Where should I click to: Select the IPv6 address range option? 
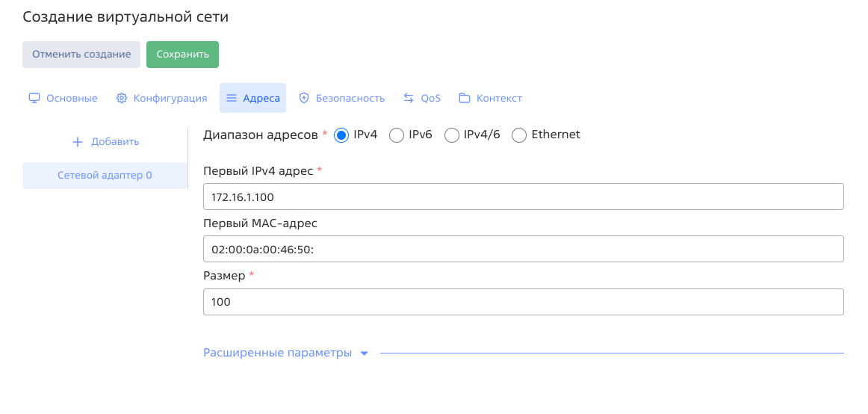click(x=397, y=135)
